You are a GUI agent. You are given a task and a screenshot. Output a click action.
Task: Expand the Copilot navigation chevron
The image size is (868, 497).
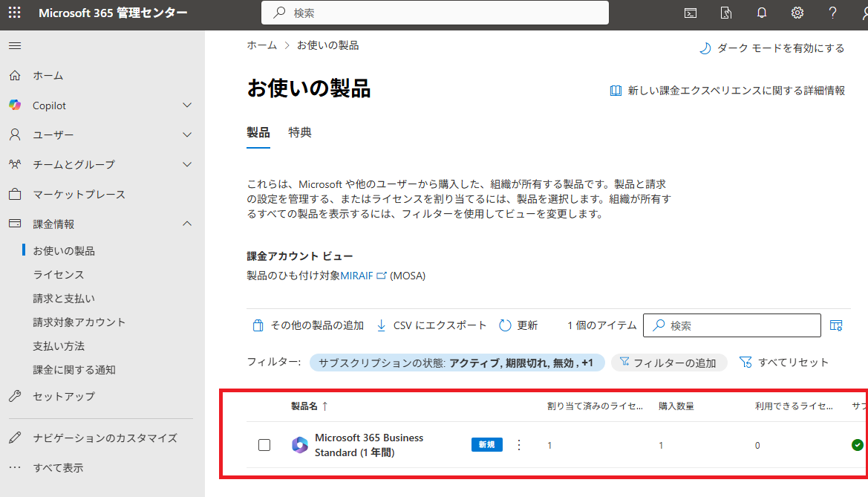coord(187,105)
